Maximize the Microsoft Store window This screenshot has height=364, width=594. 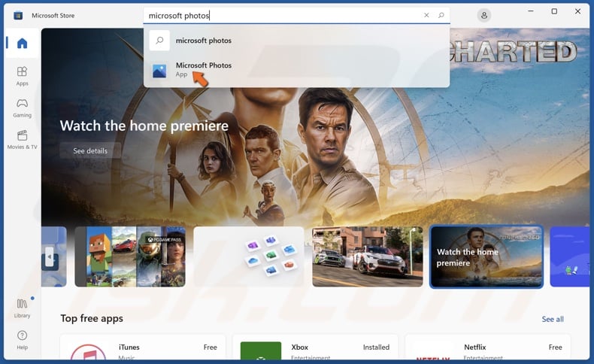coord(554,11)
